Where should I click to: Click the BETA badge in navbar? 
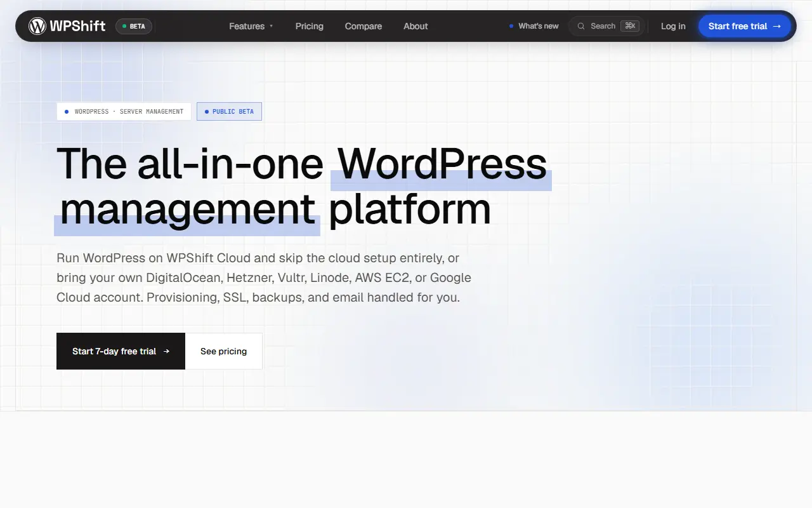coord(134,26)
